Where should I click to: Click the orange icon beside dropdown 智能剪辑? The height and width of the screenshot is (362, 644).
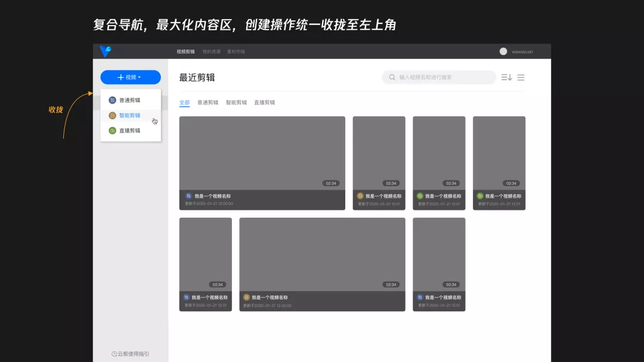click(x=112, y=116)
